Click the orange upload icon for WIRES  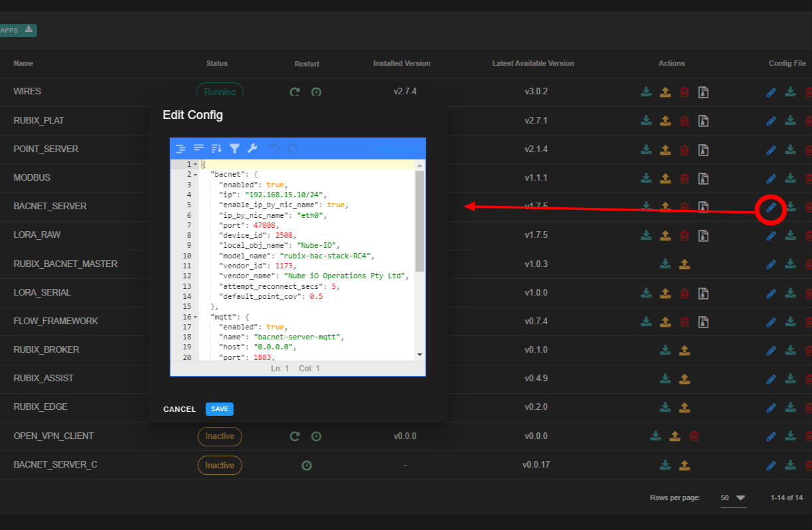665,92
